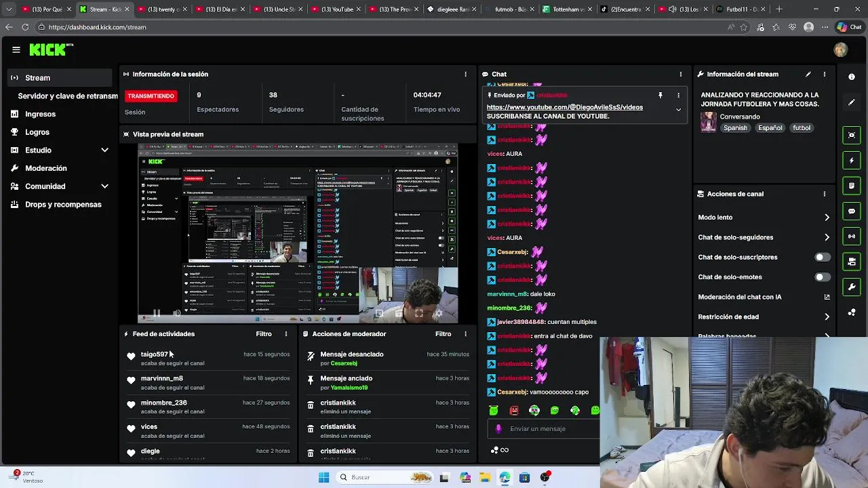Open Restricción de edad settings arrow
Image resolution: width=868 pixels, height=488 pixels.
coord(827,317)
